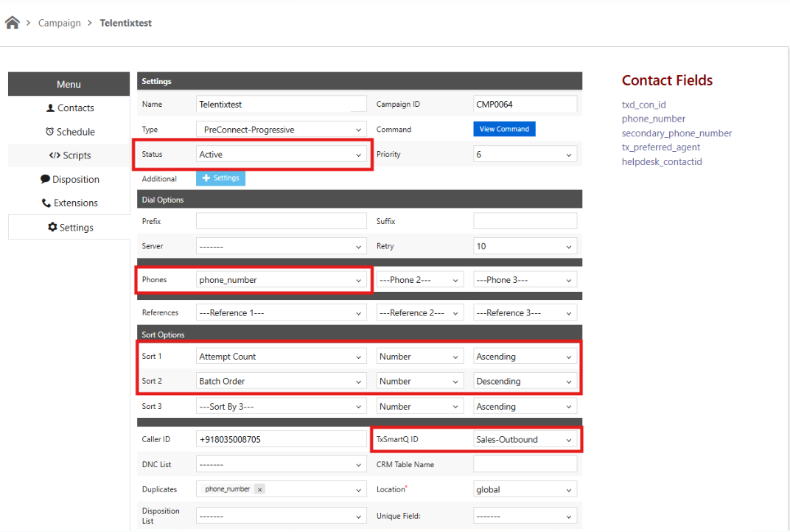Open the Reference 1 dropdown
790x532 pixels.
281,313
